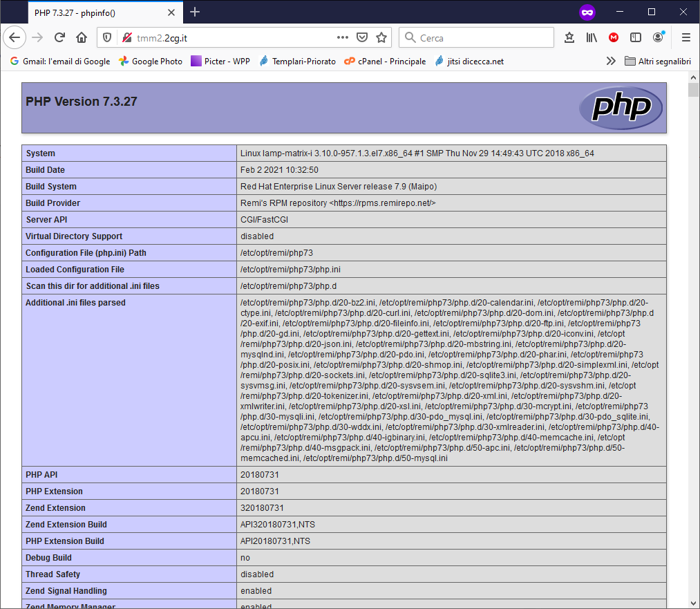Open bookmarks menu toolbar icon
The height and width of the screenshot is (609, 700).
(569, 37)
